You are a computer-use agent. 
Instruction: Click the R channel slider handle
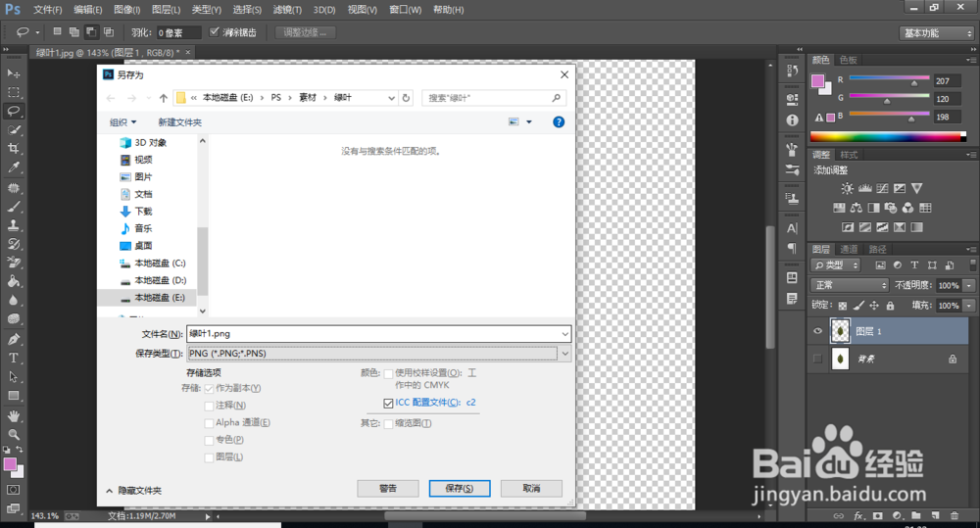tap(914, 83)
